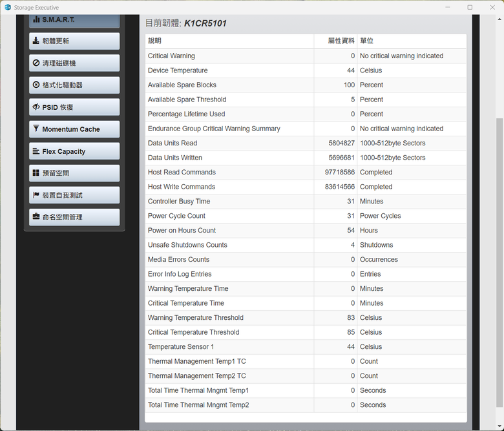This screenshot has height=431, width=504.
Task: Select the Power Cycles unit text
Action: pyautogui.click(x=380, y=216)
